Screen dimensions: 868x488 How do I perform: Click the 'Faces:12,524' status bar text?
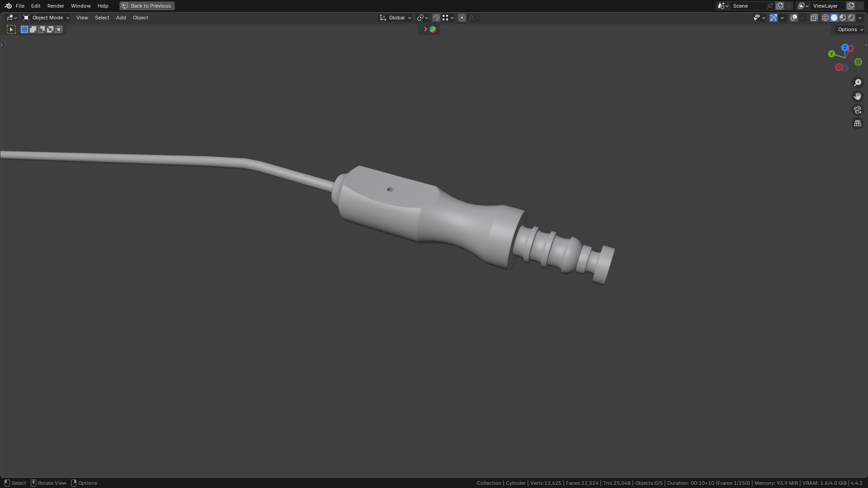pyautogui.click(x=582, y=483)
